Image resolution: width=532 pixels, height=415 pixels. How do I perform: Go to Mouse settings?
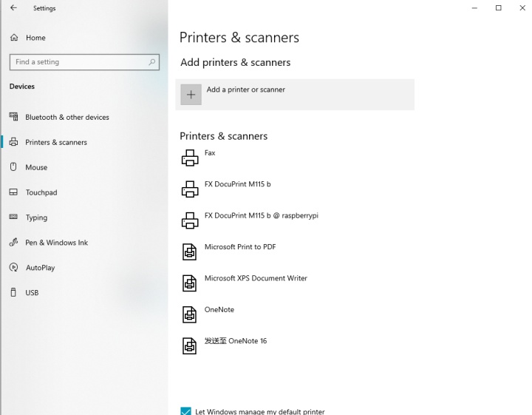tap(36, 167)
